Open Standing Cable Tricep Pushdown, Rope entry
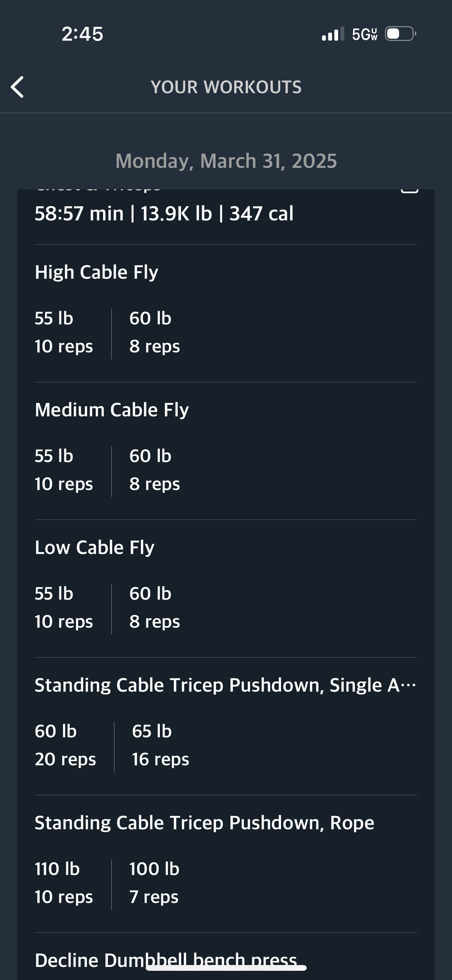452x980 pixels. coord(204,823)
